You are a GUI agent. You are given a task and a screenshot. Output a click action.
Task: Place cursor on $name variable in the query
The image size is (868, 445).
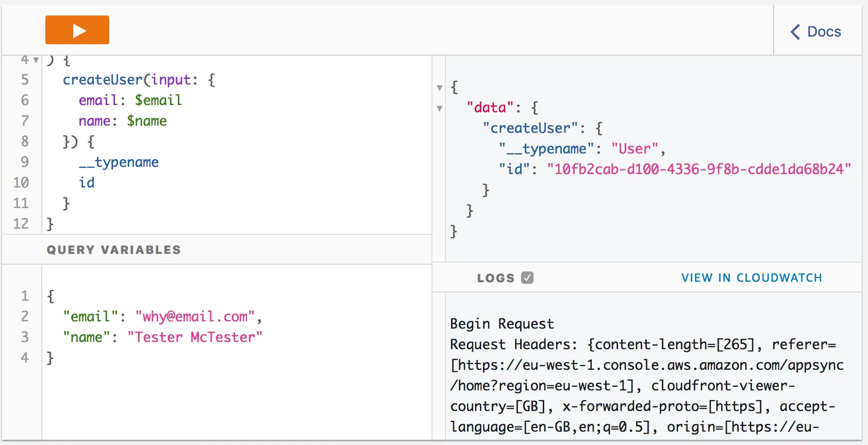pyautogui.click(x=147, y=121)
